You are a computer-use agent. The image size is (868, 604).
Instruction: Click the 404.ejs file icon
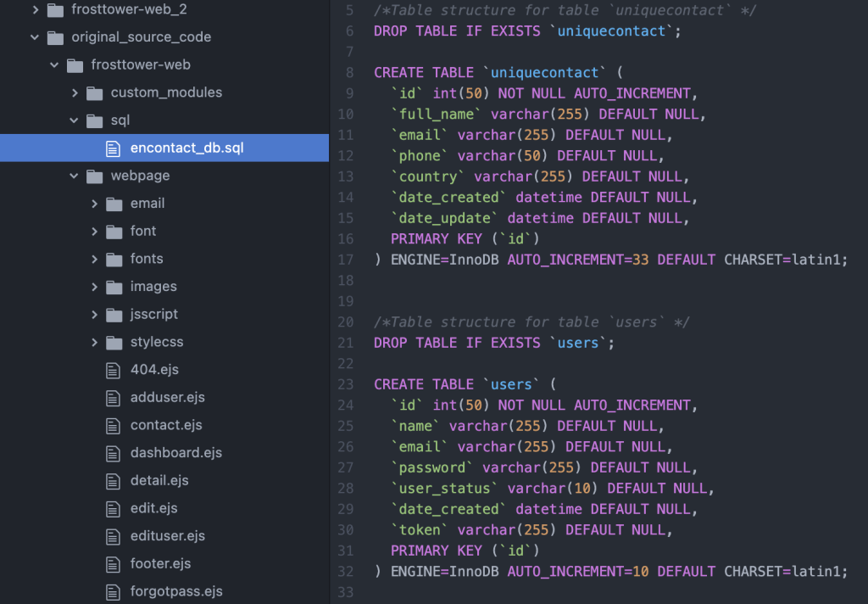113,370
